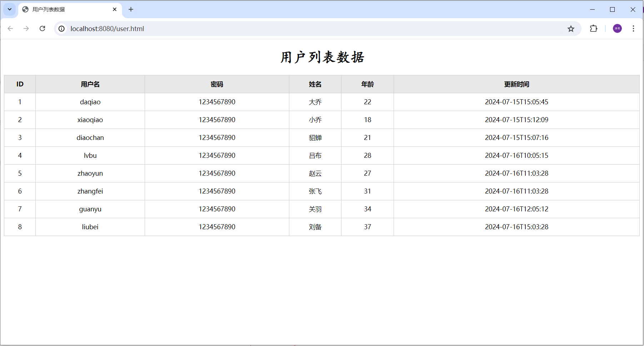Image resolution: width=644 pixels, height=346 pixels.
Task: Click the ID column header
Action: click(20, 84)
